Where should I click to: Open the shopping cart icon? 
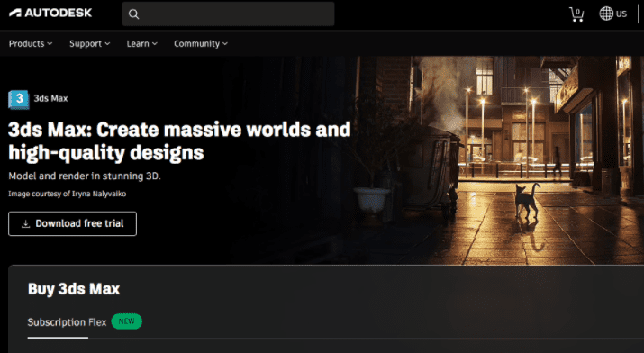(x=576, y=14)
